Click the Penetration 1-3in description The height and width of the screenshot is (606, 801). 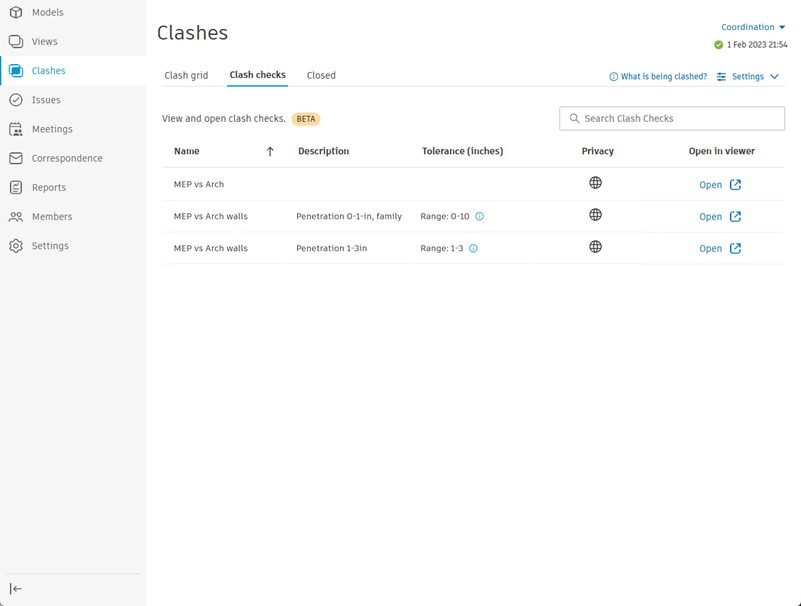pyautogui.click(x=332, y=248)
